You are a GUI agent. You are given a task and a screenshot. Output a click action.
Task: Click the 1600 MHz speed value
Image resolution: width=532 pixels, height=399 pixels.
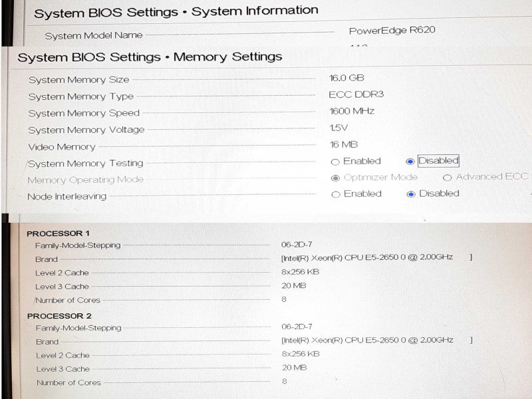click(x=352, y=111)
